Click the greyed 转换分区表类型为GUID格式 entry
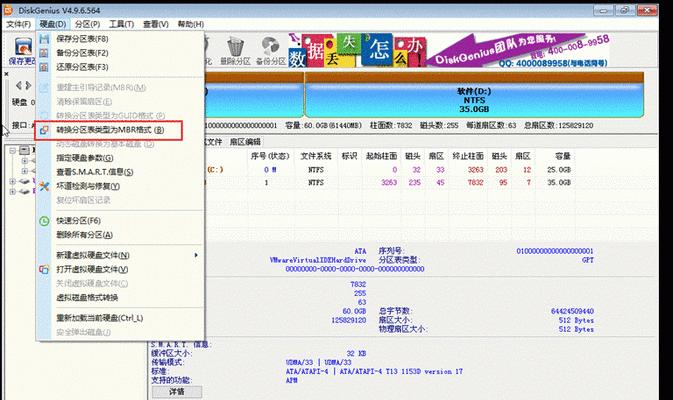This screenshot has height=400, width=673. [111, 115]
